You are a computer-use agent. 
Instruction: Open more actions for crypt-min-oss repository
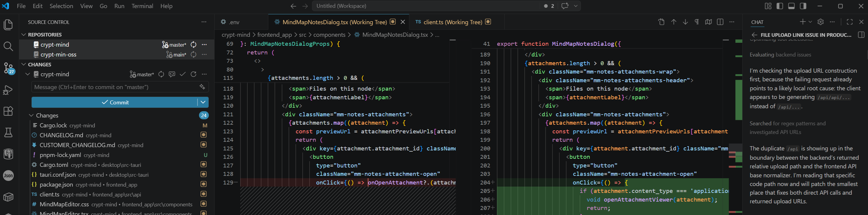(204, 55)
